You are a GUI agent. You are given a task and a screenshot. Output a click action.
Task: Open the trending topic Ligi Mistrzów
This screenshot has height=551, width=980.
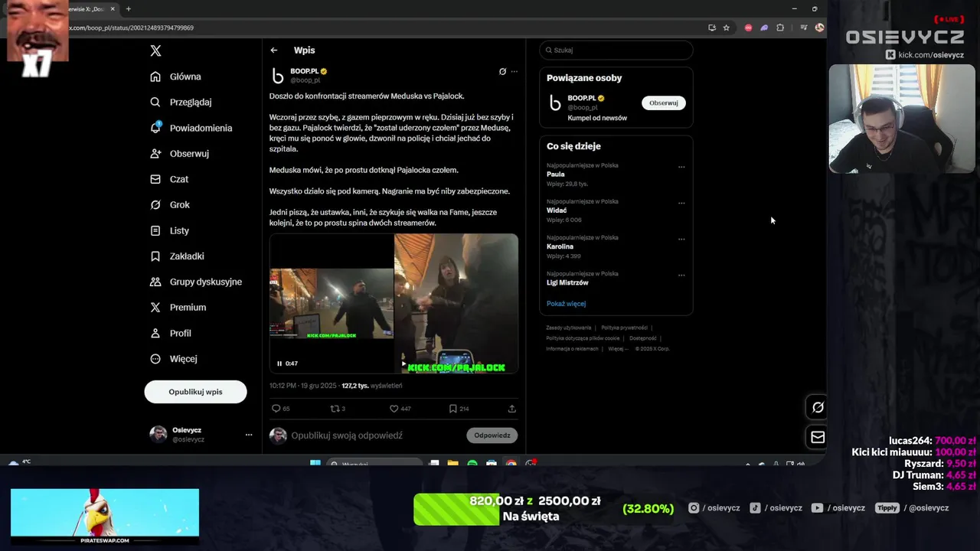[567, 282]
